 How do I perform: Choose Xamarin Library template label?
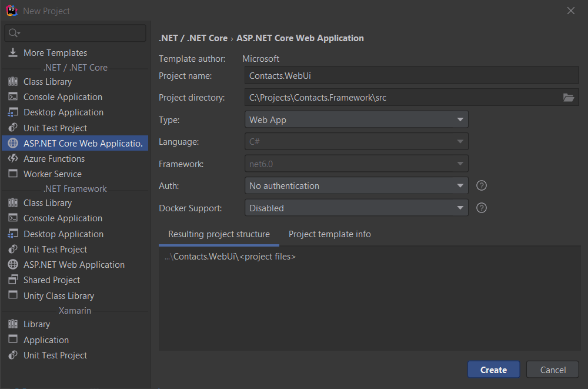36,324
